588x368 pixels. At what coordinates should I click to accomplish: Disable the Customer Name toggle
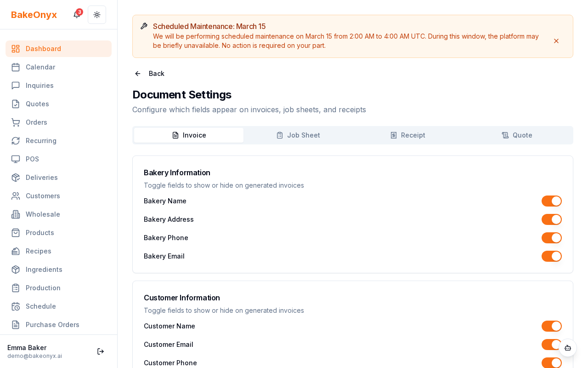click(551, 326)
